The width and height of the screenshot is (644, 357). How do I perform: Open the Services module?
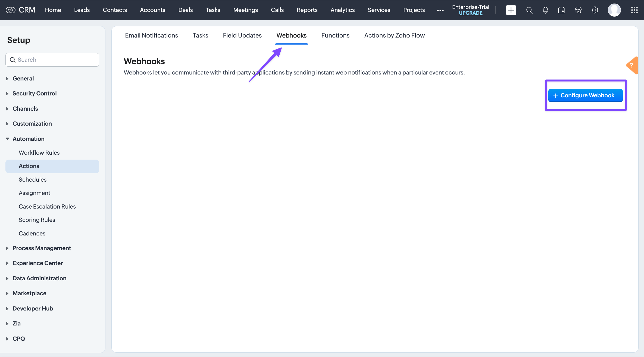(x=379, y=10)
